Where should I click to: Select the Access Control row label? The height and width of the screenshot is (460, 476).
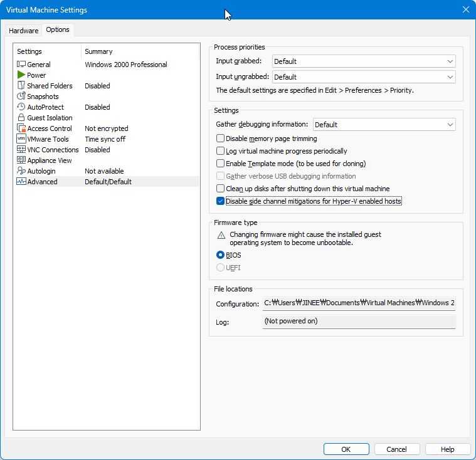tap(50, 128)
